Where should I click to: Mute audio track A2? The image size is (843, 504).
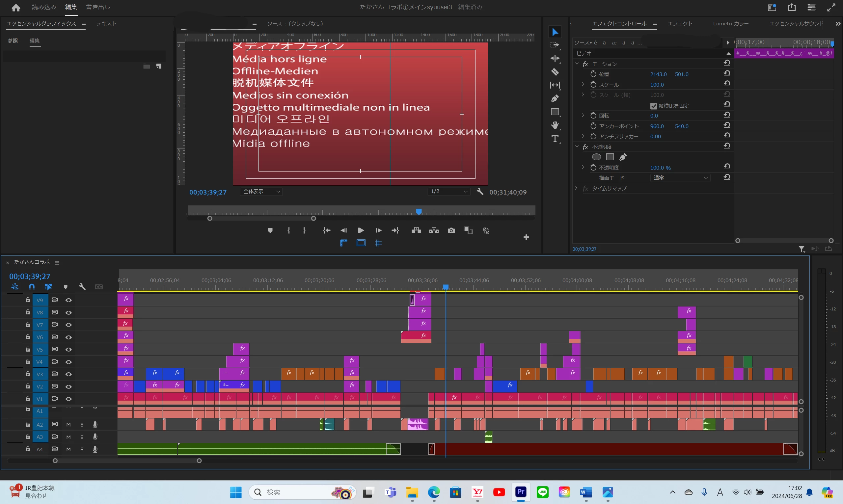(x=68, y=425)
